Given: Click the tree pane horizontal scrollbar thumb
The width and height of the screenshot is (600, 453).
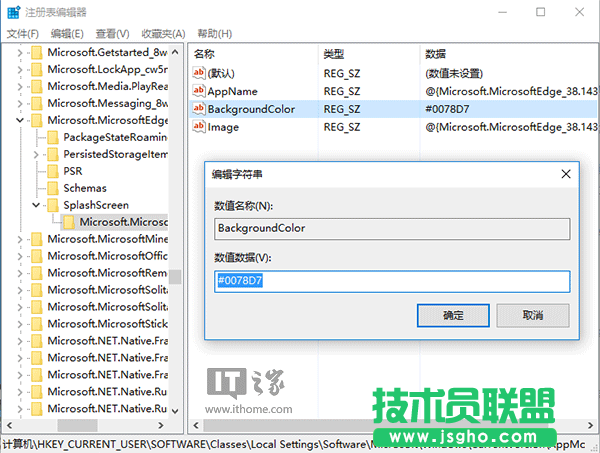Looking at the screenshot, I should [77, 425].
